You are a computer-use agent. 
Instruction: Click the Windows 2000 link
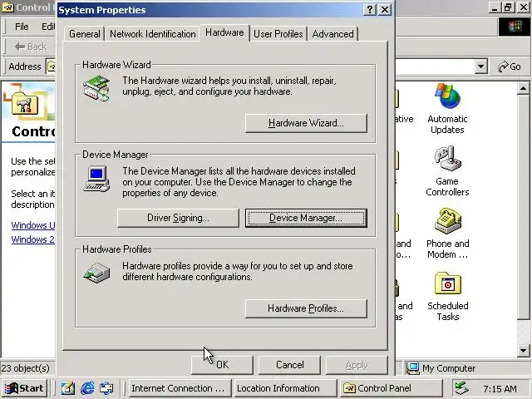tap(33, 239)
